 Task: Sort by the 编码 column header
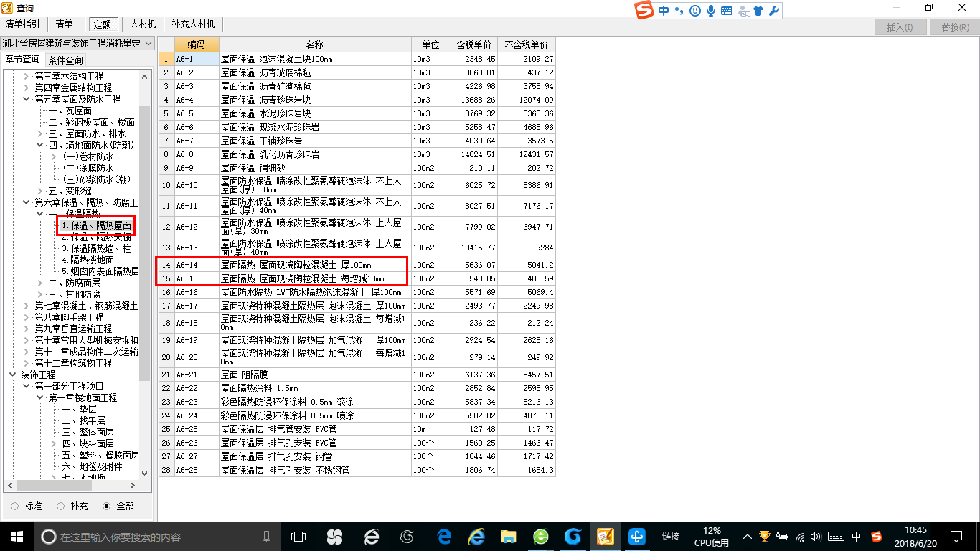pos(197,44)
